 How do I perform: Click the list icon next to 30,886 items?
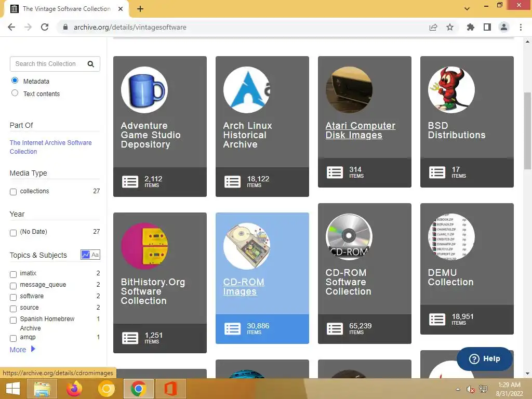tap(232, 329)
